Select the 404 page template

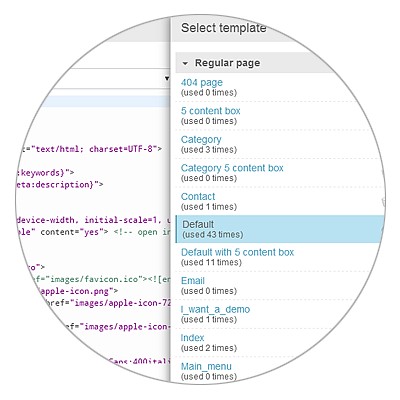coord(202,82)
